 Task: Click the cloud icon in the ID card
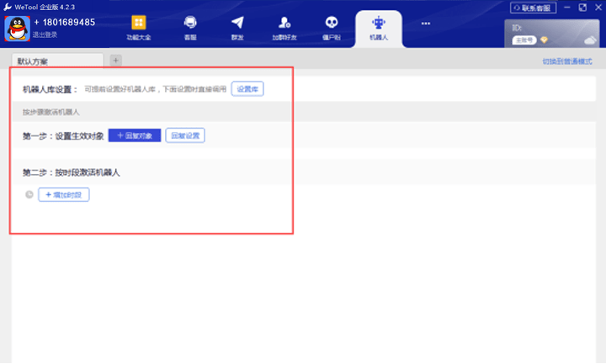click(x=590, y=40)
